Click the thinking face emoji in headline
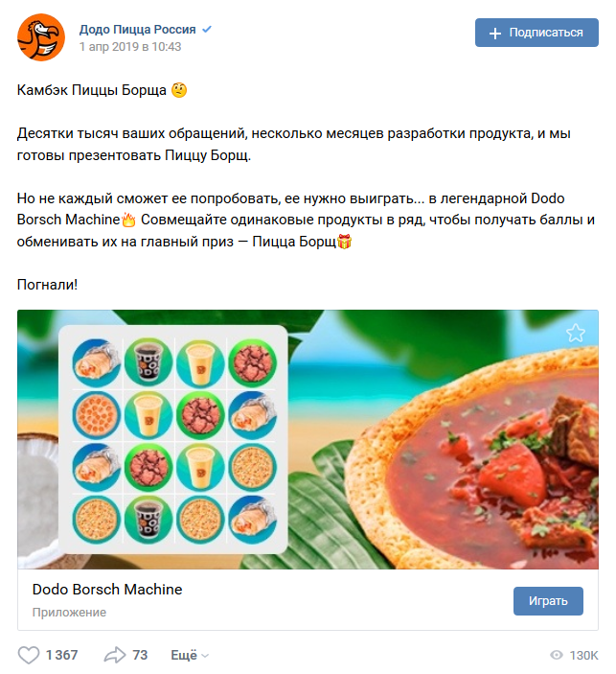616x674 pixels. pos(179,90)
